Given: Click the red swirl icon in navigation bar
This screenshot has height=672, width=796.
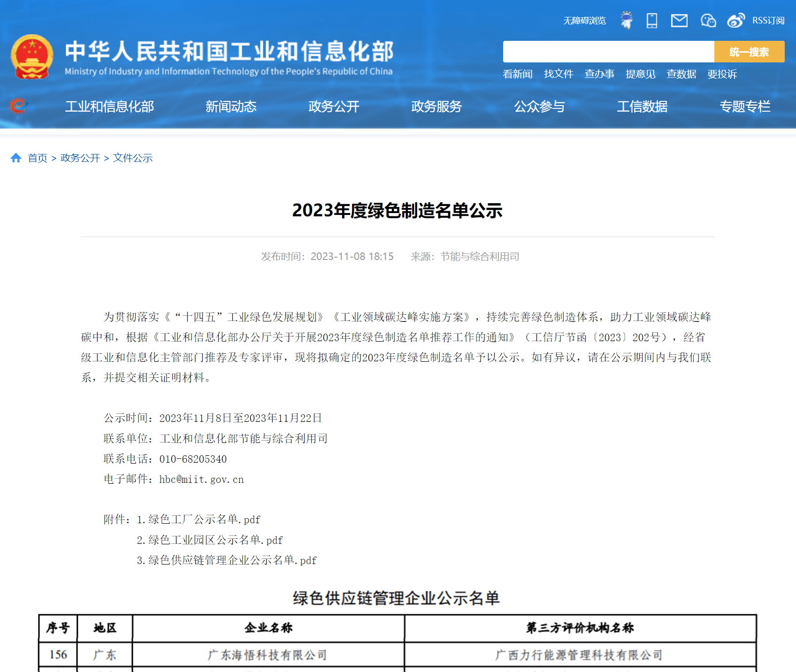Looking at the screenshot, I should pos(18,106).
